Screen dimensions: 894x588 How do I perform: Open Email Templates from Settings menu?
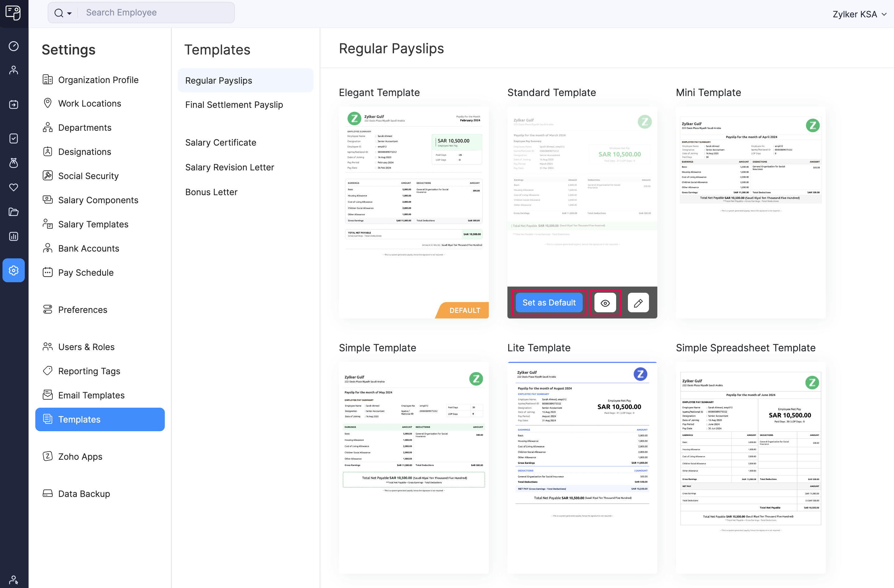tap(91, 395)
